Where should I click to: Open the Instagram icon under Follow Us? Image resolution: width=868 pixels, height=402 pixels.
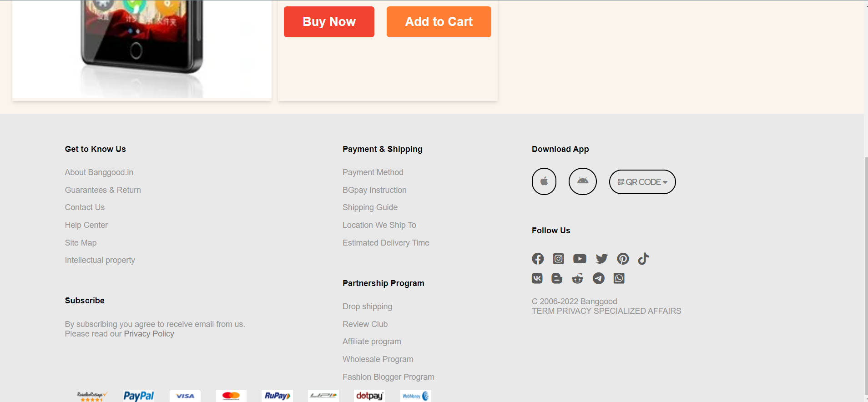click(559, 259)
